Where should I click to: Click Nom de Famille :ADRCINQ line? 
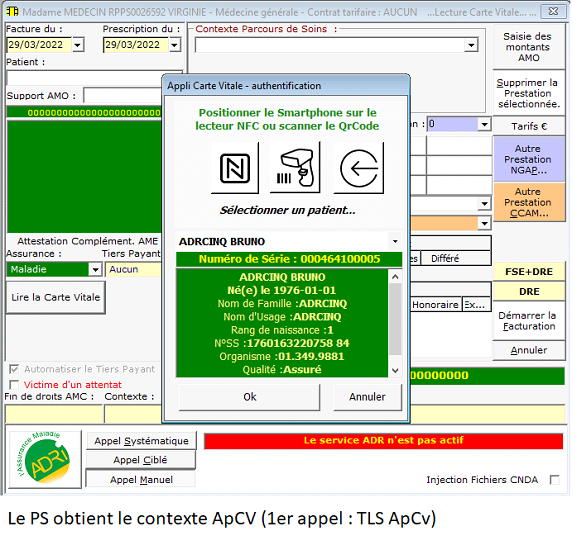(x=282, y=304)
